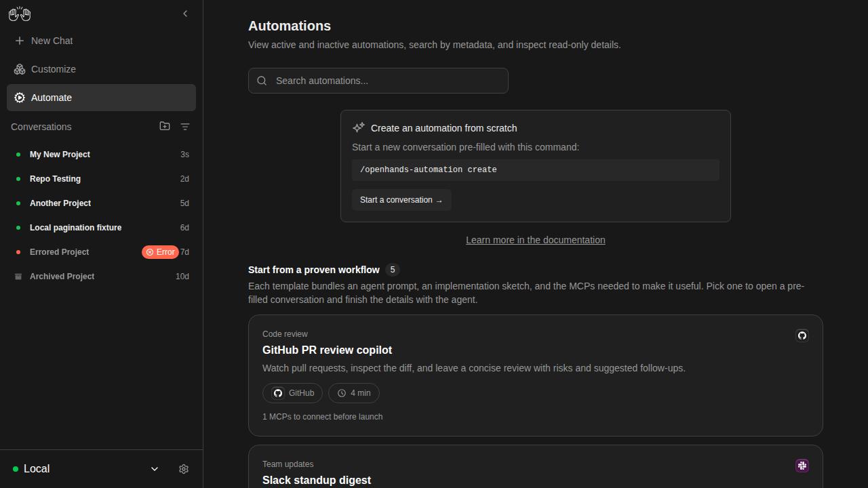Click the GitHub MCP chip
Viewport: 868px width, 488px height.
[293, 393]
